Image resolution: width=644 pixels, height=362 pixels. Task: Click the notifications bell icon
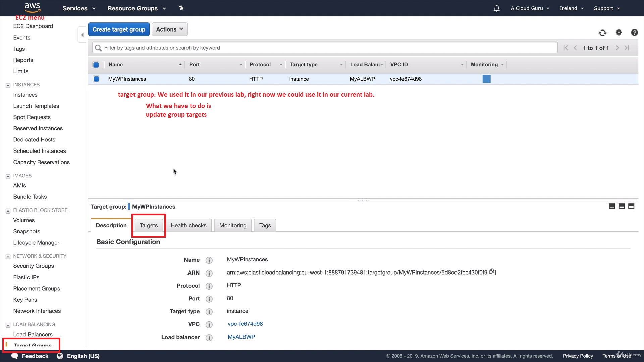(x=496, y=8)
